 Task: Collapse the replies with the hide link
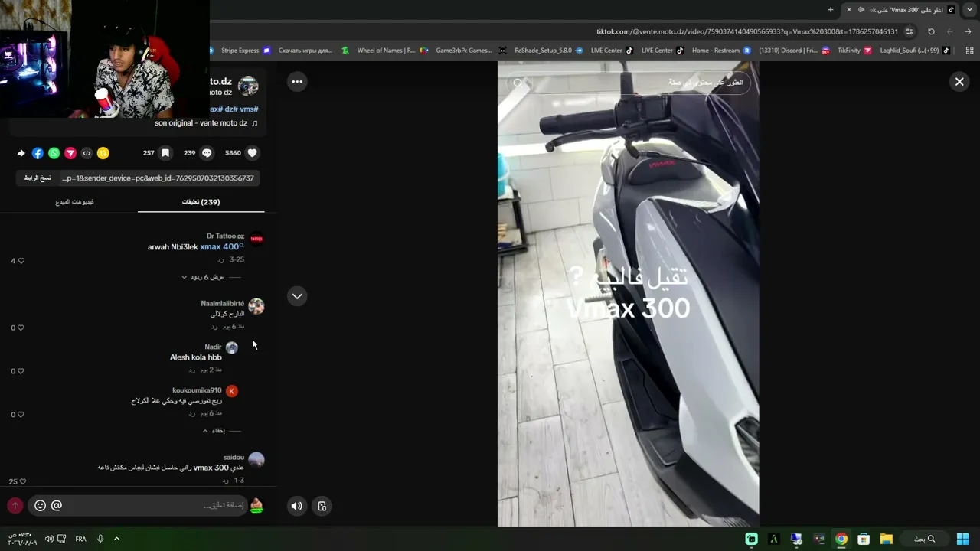point(214,431)
